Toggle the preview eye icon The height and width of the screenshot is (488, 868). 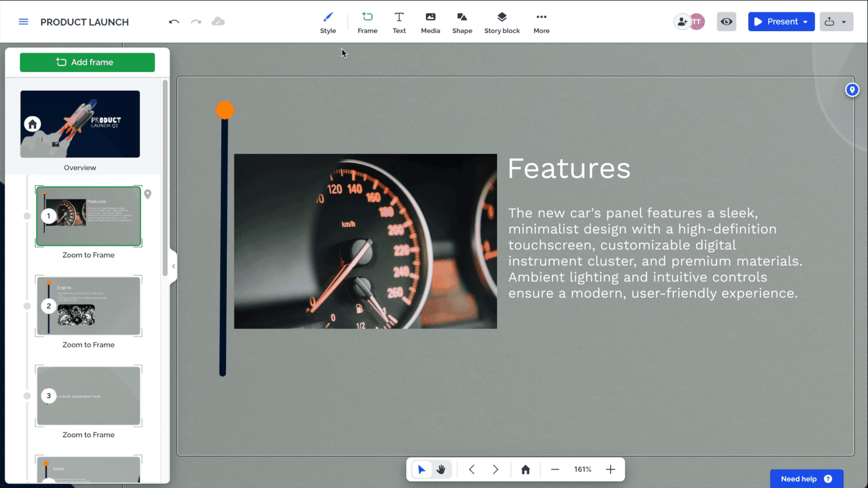[x=726, y=22]
